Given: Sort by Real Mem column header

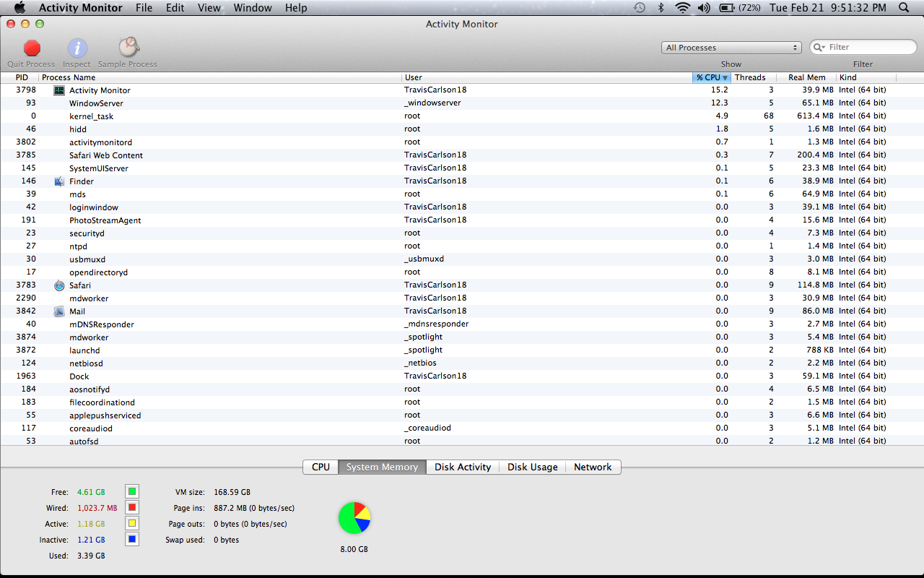Looking at the screenshot, I should [x=806, y=77].
